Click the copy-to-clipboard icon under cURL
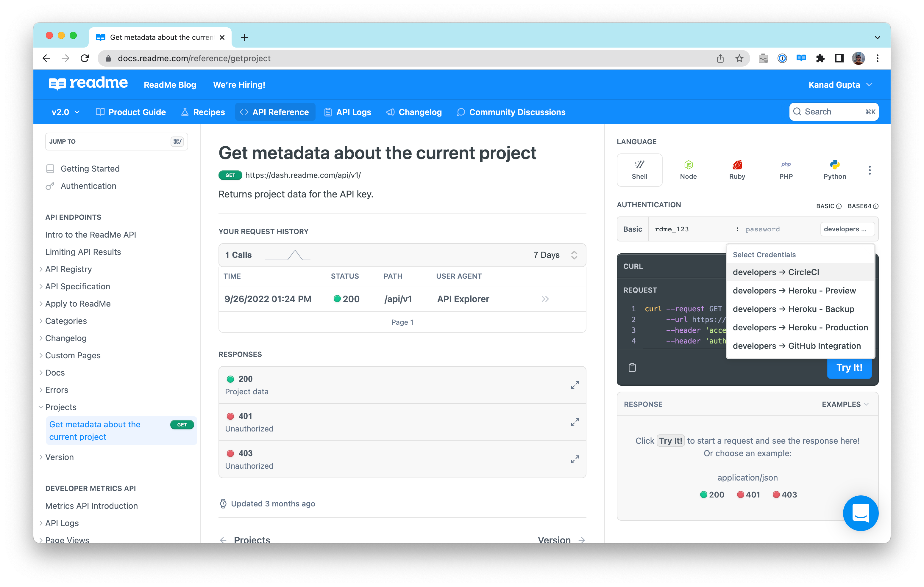 click(632, 367)
